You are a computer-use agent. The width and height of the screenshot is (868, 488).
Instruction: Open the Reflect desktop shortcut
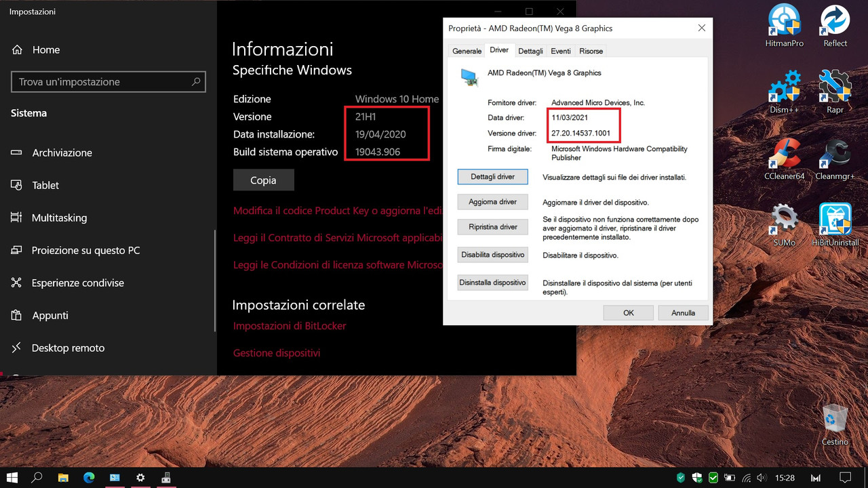(835, 26)
